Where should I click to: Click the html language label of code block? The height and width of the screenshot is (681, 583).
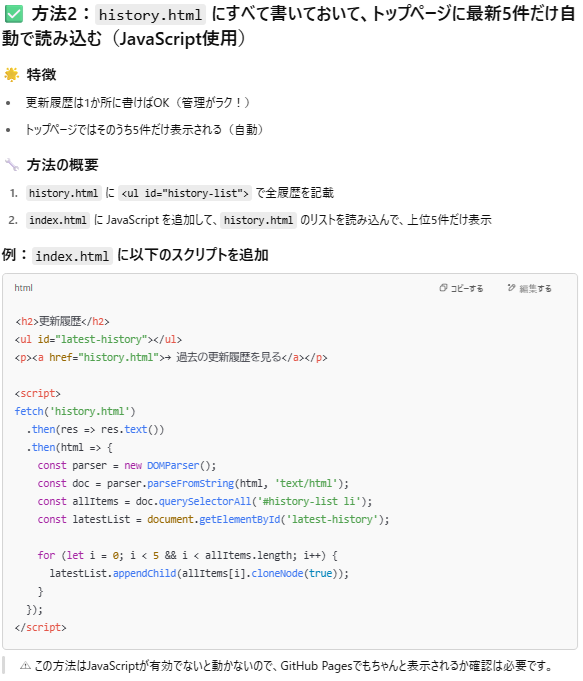coord(23,288)
